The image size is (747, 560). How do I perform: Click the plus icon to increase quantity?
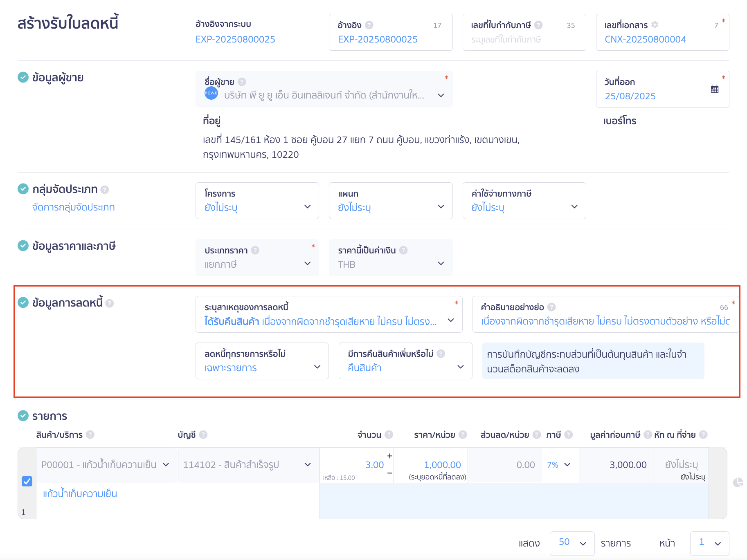(x=389, y=456)
